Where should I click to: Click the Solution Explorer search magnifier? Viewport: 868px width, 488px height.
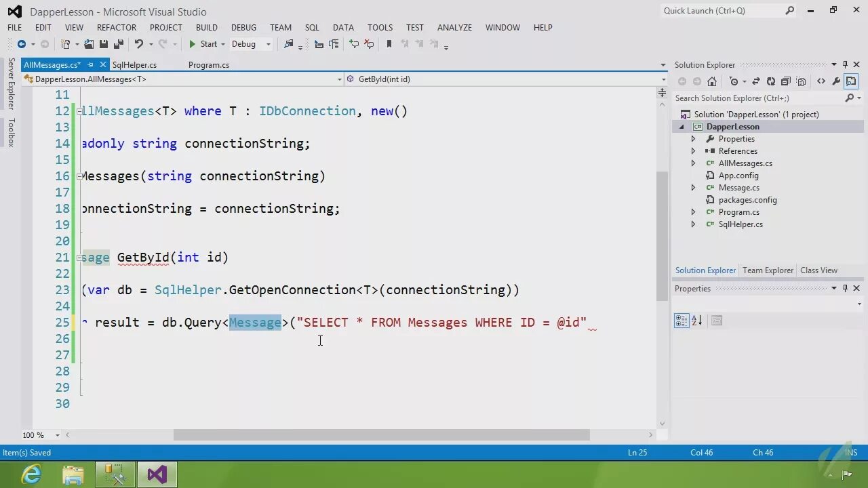[x=849, y=98]
